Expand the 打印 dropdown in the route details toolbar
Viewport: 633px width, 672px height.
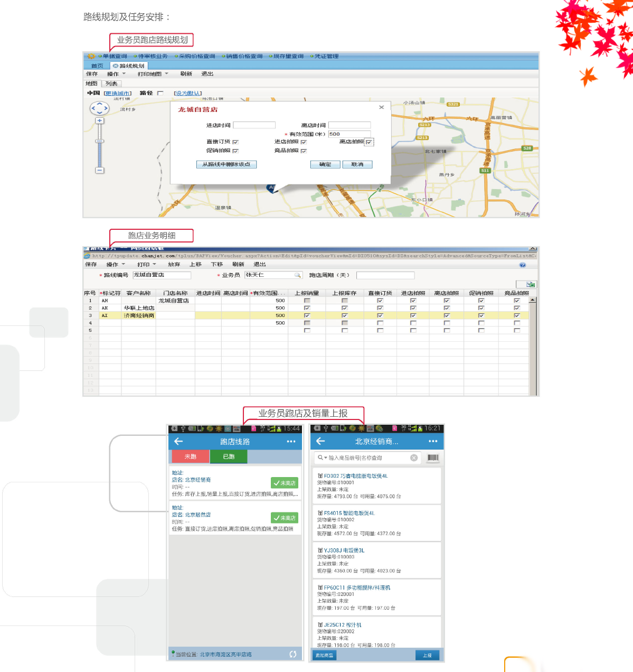pos(146,264)
